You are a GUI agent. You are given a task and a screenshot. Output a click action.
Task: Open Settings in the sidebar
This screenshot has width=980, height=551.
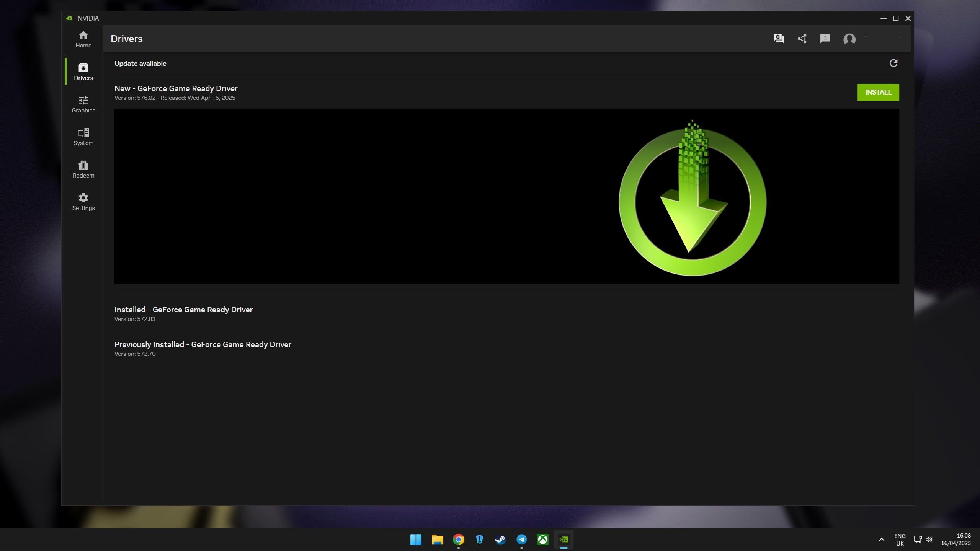tap(83, 202)
